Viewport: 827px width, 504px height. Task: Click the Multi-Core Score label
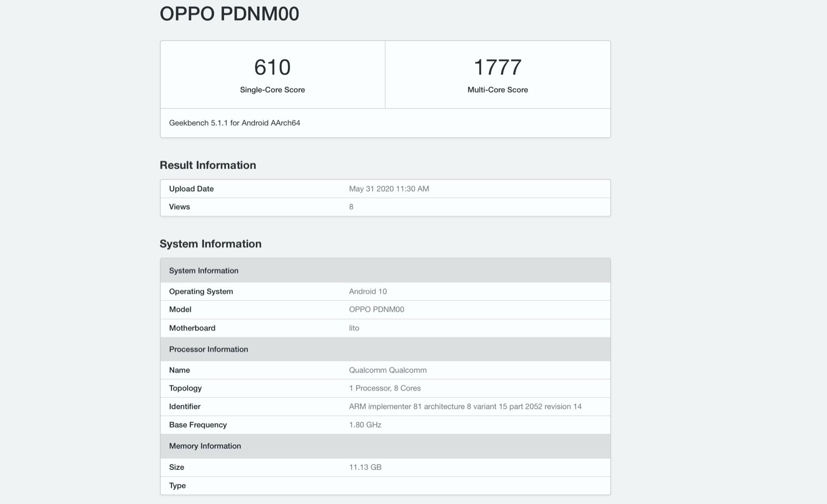[497, 90]
